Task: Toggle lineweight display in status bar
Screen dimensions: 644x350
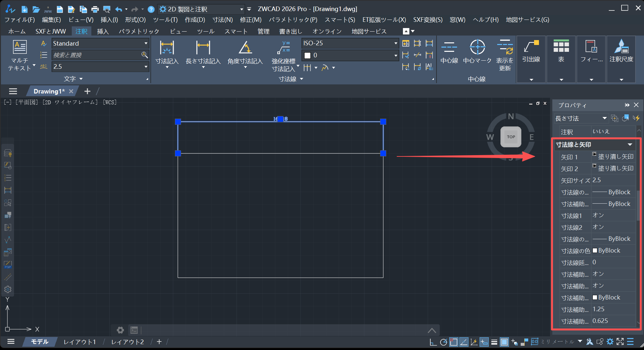Action: coord(494,342)
